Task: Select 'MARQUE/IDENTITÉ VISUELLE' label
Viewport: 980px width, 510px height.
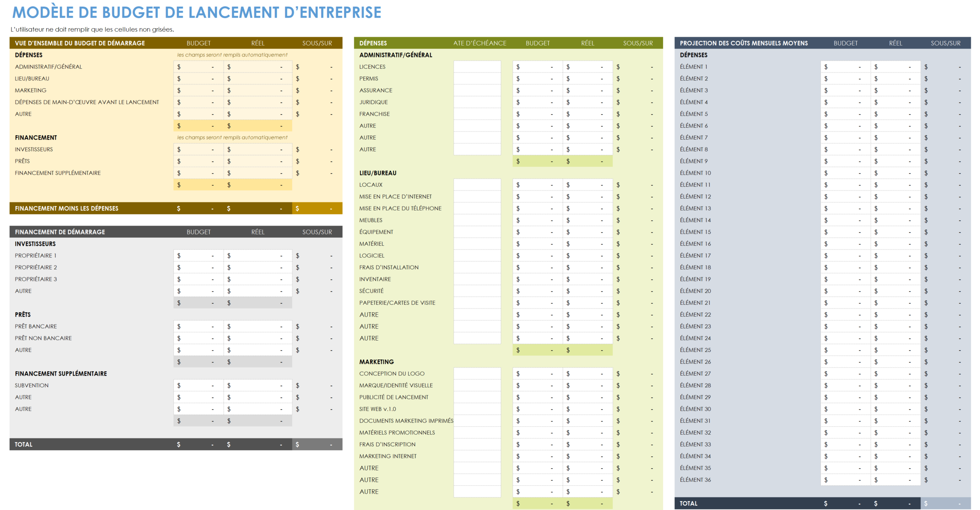Action: pos(396,385)
